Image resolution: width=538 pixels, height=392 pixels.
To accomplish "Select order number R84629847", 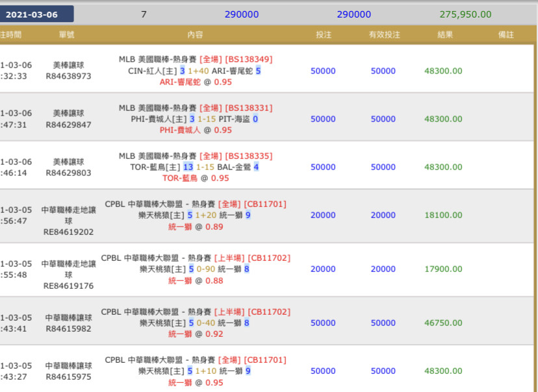I will click(x=69, y=125).
